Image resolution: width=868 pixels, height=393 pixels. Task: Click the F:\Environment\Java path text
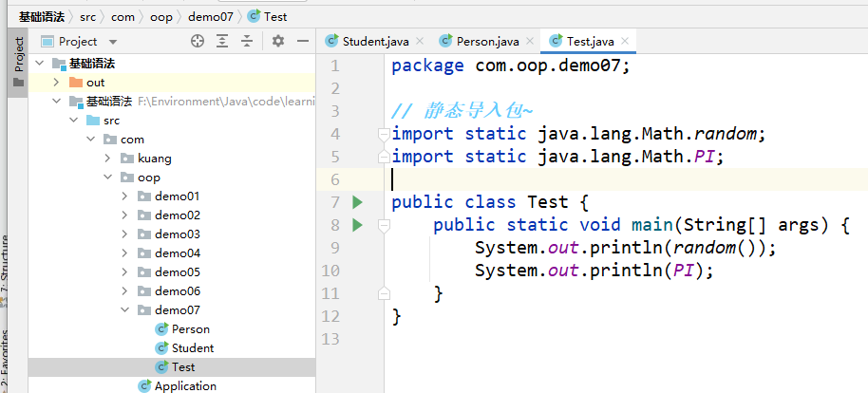[226, 102]
